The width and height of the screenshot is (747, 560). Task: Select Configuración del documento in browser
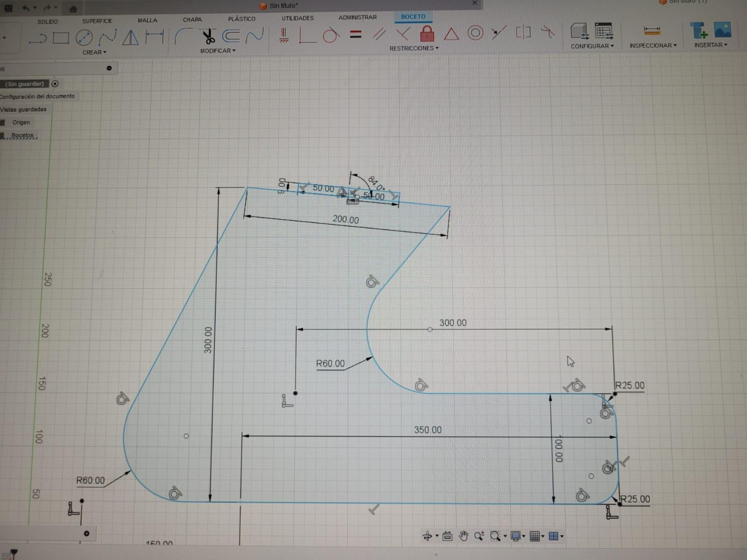pyautogui.click(x=37, y=96)
